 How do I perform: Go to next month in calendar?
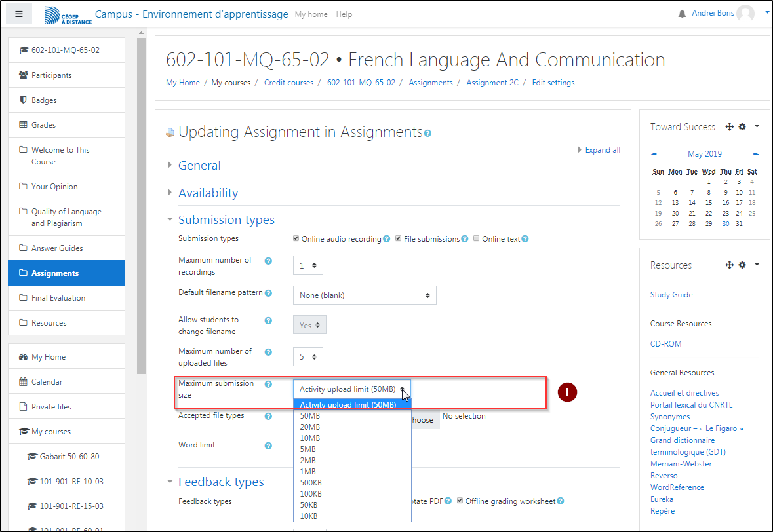click(x=756, y=154)
